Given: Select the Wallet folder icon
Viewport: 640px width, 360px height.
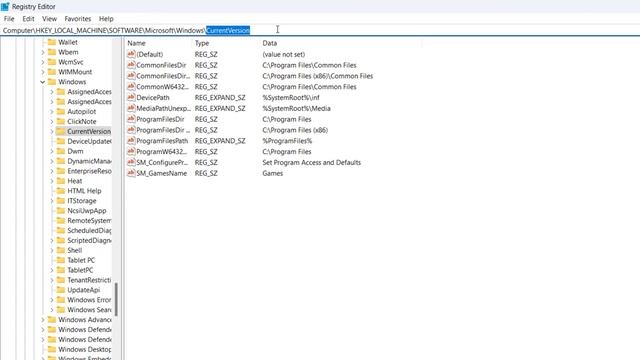Looking at the screenshot, I should pyautogui.click(x=52, y=42).
